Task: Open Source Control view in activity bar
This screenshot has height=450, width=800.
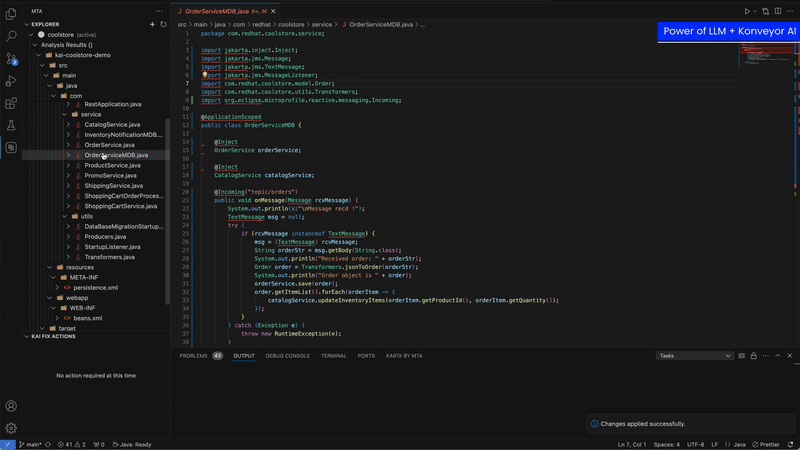Action: [11, 58]
